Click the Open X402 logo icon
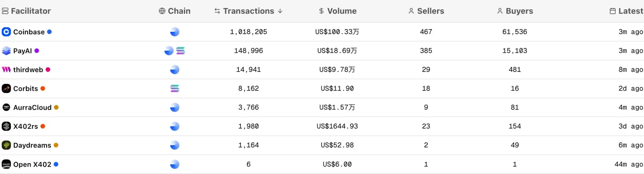644x174 pixels. [x=6, y=164]
